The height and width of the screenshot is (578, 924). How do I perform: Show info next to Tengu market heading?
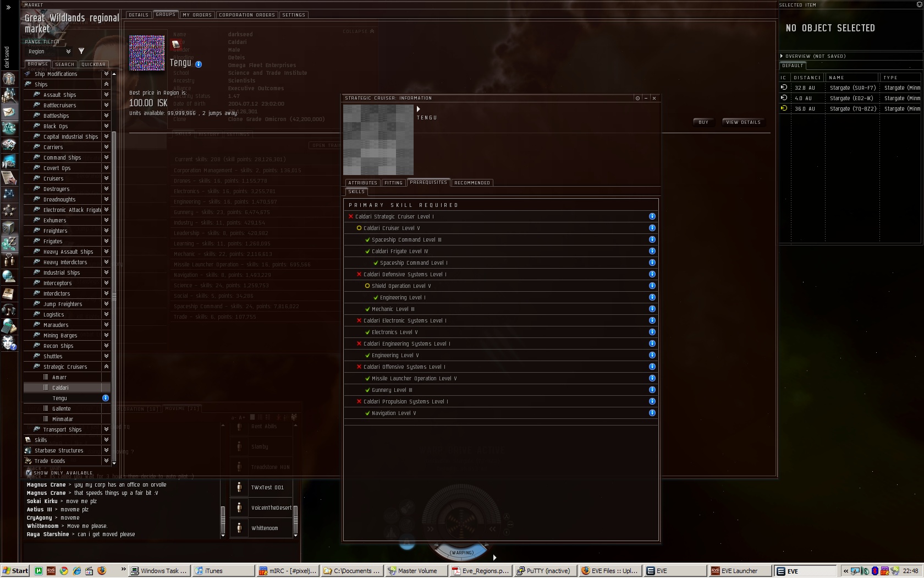[x=199, y=64]
